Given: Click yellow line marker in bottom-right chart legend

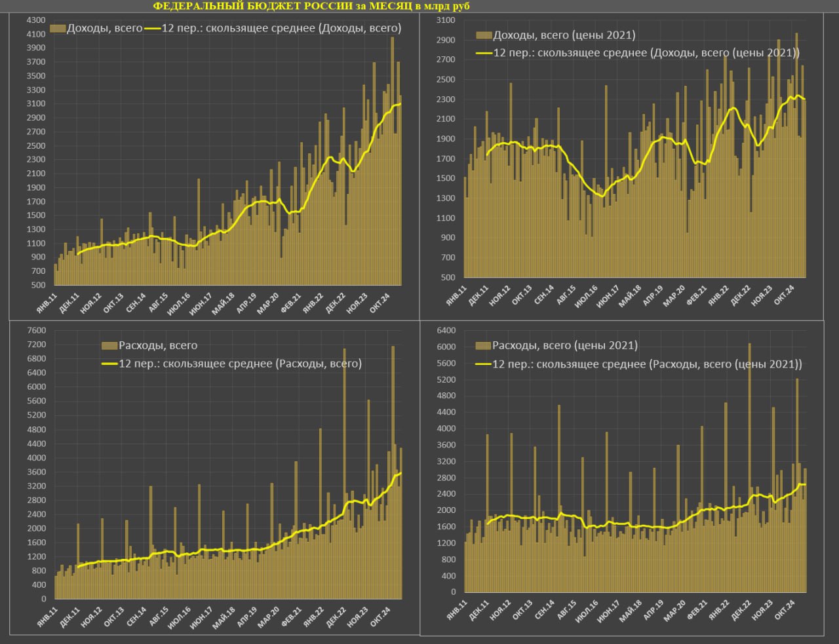Looking at the screenshot, I should click(x=484, y=364).
